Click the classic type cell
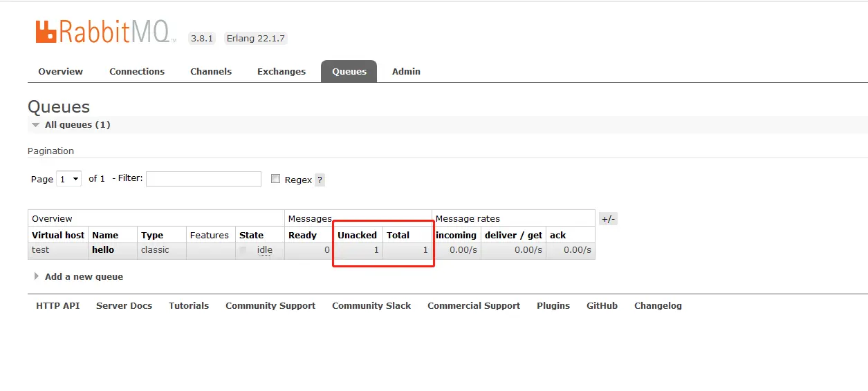Image resolution: width=868 pixels, height=391 pixels. 155,250
